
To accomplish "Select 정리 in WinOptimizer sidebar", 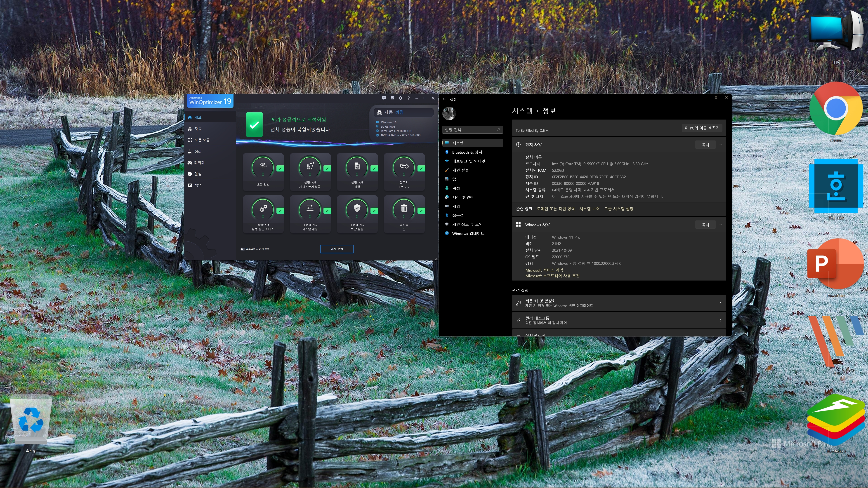I will [210, 152].
